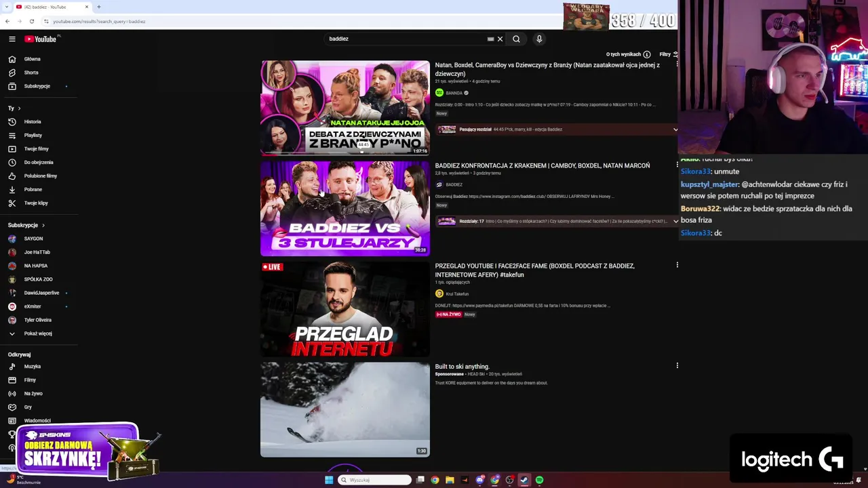Play the Baddiez vs 3 Stulejarzy thumbnail
The width and height of the screenshot is (868, 488).
pyautogui.click(x=345, y=208)
